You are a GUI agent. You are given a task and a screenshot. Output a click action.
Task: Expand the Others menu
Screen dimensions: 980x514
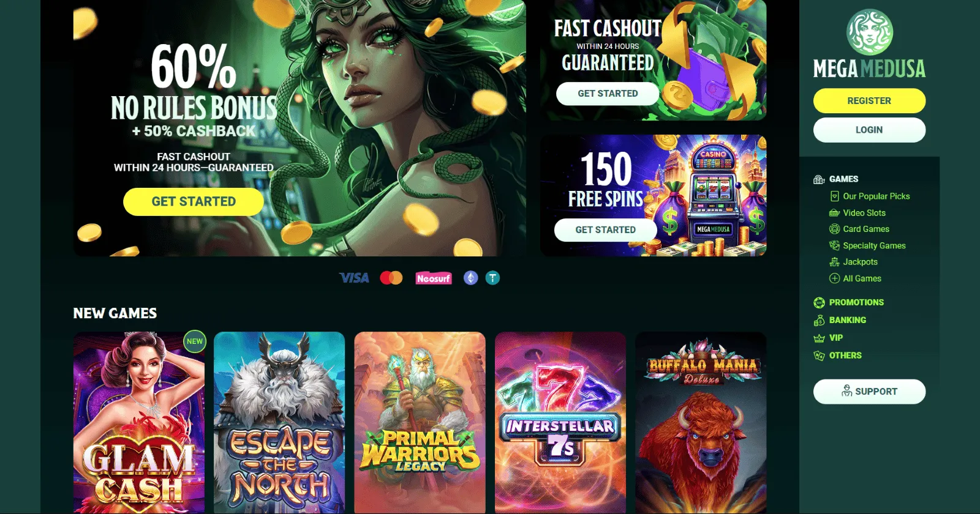[845, 356]
